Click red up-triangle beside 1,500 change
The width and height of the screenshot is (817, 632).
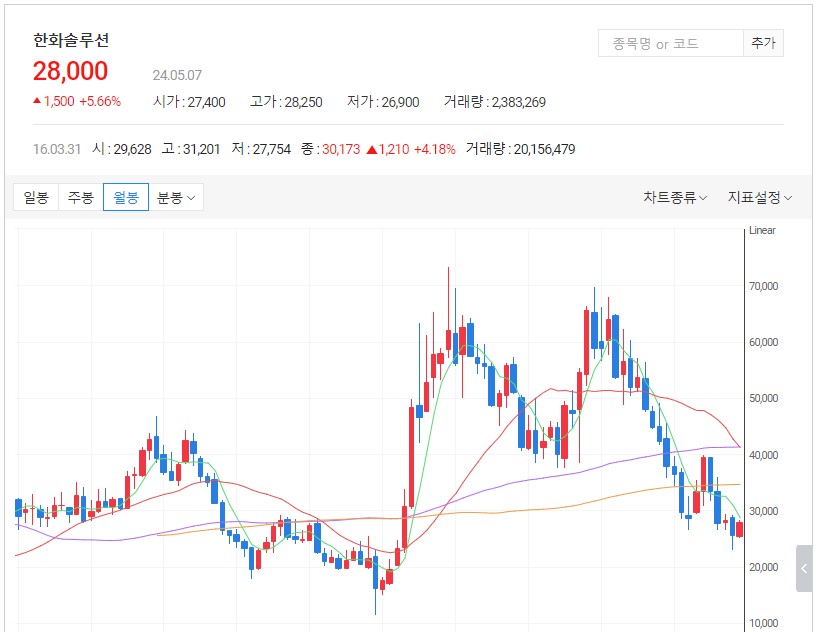[x=37, y=101]
